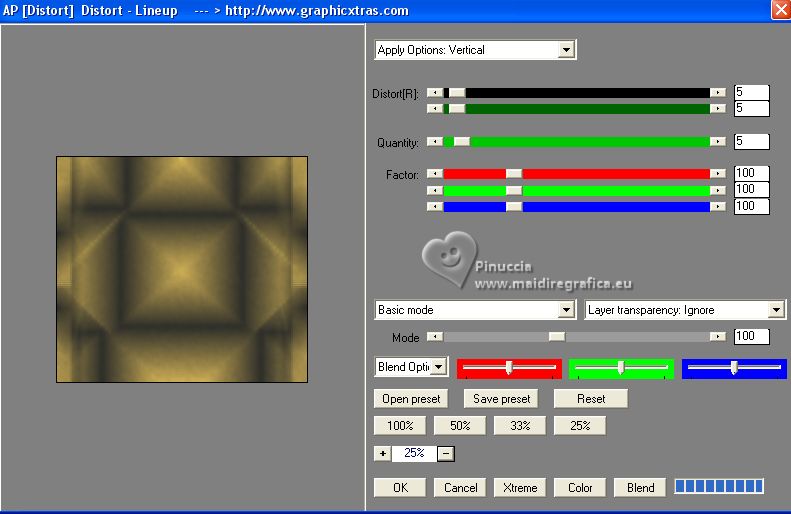Click the blue Factor value field
Screen dimensions: 791x514
pyautogui.click(x=752, y=206)
